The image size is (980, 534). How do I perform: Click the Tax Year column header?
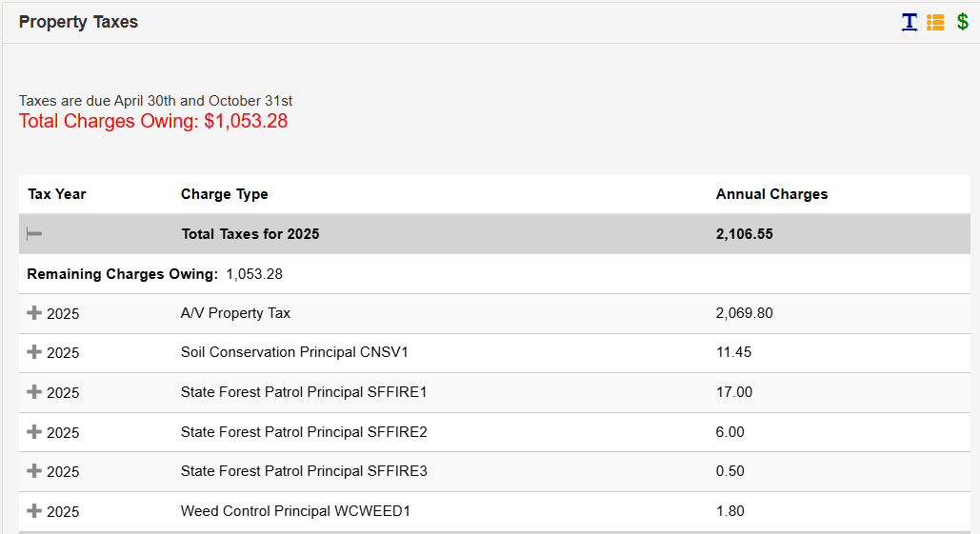point(57,194)
